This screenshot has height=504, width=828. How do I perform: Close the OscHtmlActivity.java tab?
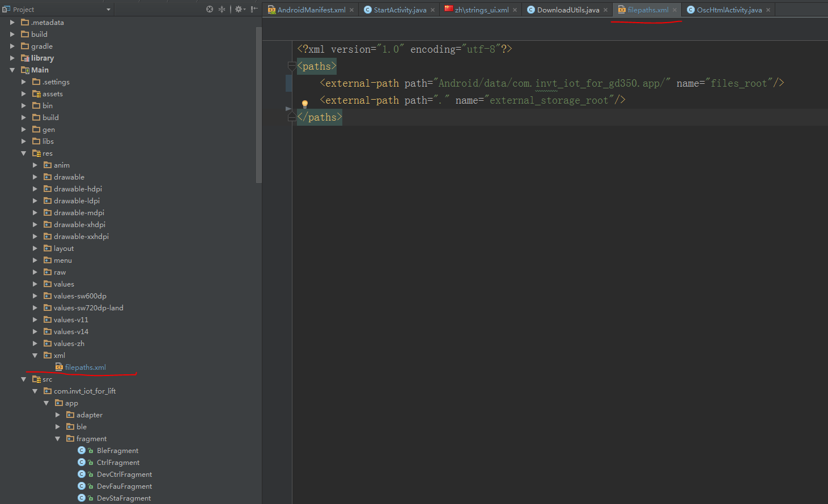(x=768, y=9)
